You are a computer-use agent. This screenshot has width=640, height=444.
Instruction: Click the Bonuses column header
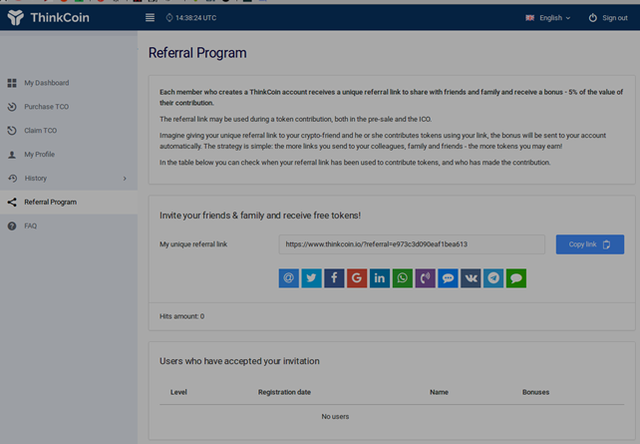point(536,392)
